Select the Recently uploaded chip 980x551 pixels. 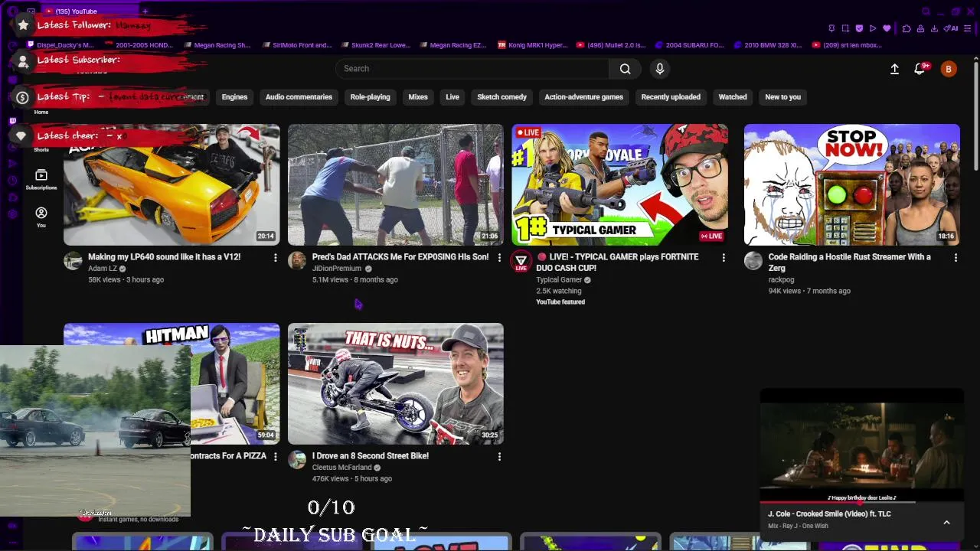pos(671,97)
